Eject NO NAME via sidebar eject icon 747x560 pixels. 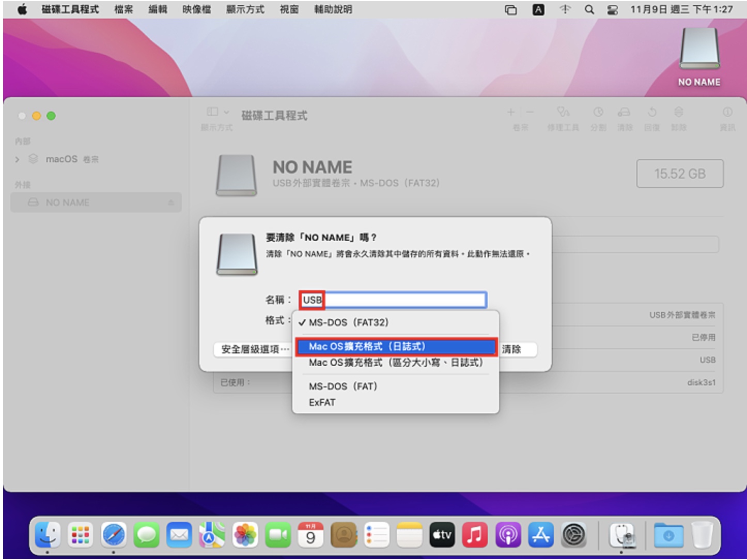(171, 203)
